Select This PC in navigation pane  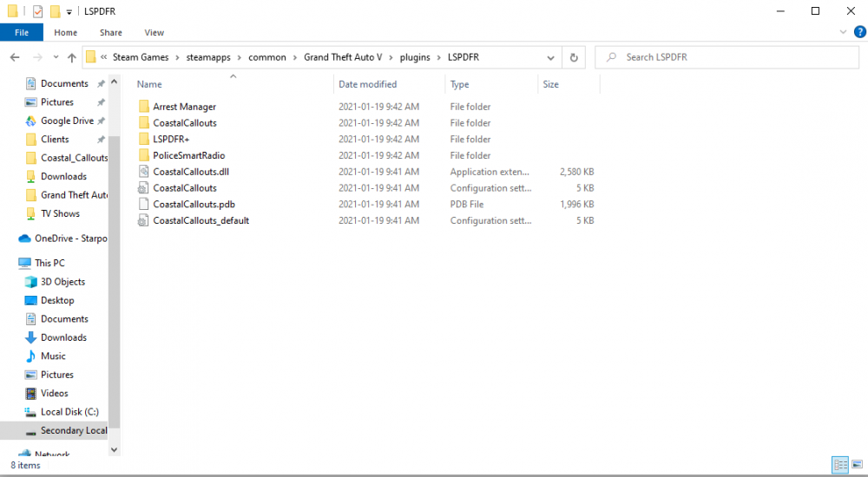[42, 263]
